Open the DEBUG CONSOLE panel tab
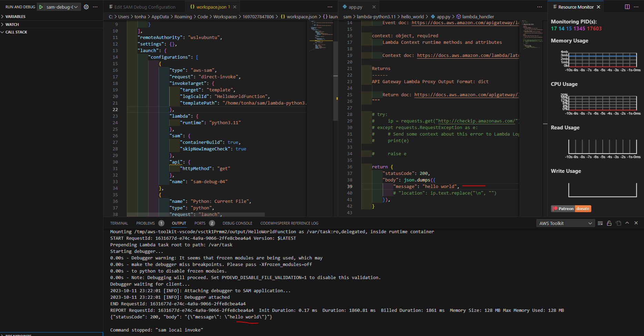 pos(237,223)
